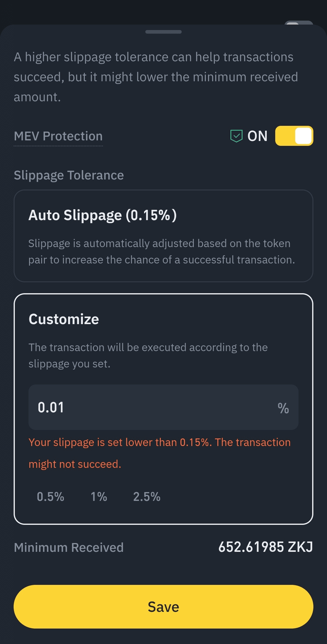
Task: Toggle the MEV Protection switch
Action: [x=294, y=136]
